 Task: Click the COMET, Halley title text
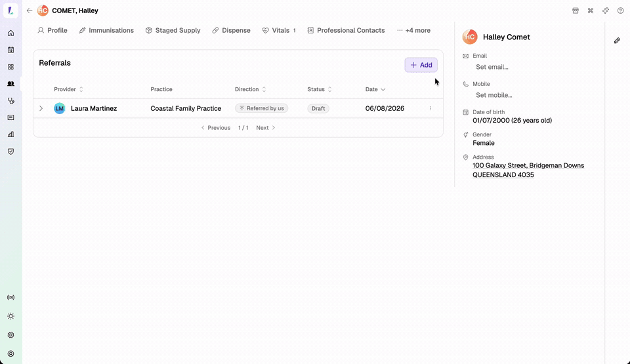pyautogui.click(x=75, y=11)
